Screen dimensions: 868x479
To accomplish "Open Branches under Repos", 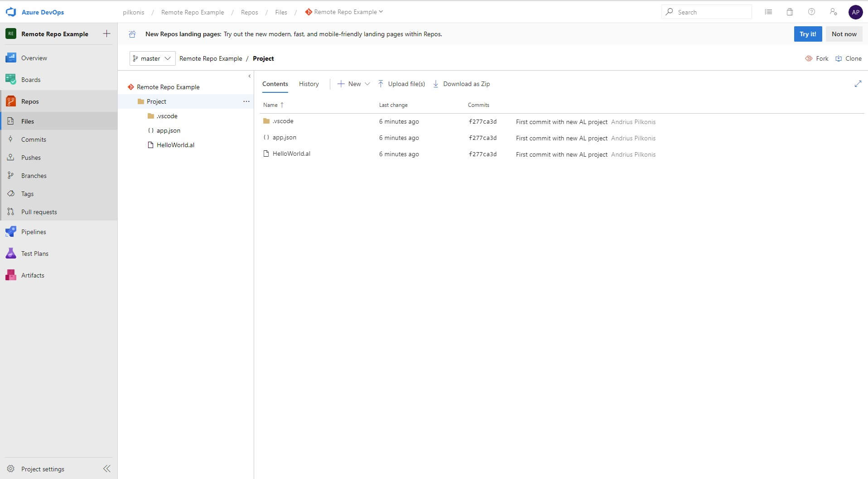I will click(x=59, y=176).
